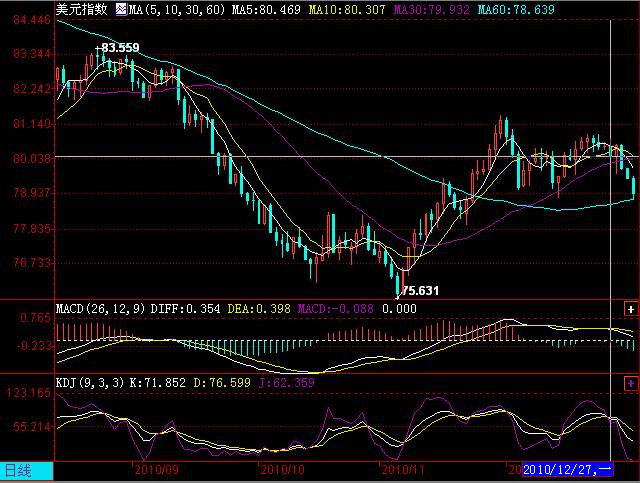This screenshot has height=483, width=640.
Task: Click the MA(5,10,30,60) parameter label
Action: click(x=176, y=9)
